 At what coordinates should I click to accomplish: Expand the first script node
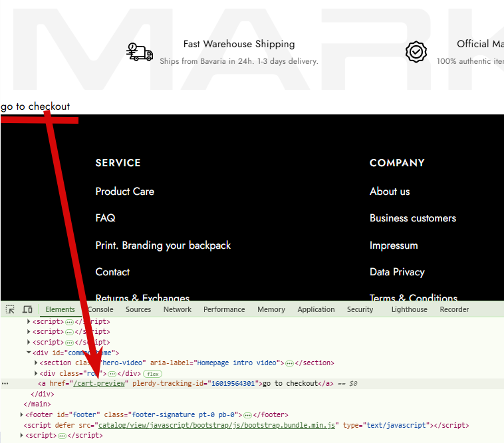pyautogui.click(x=29, y=321)
